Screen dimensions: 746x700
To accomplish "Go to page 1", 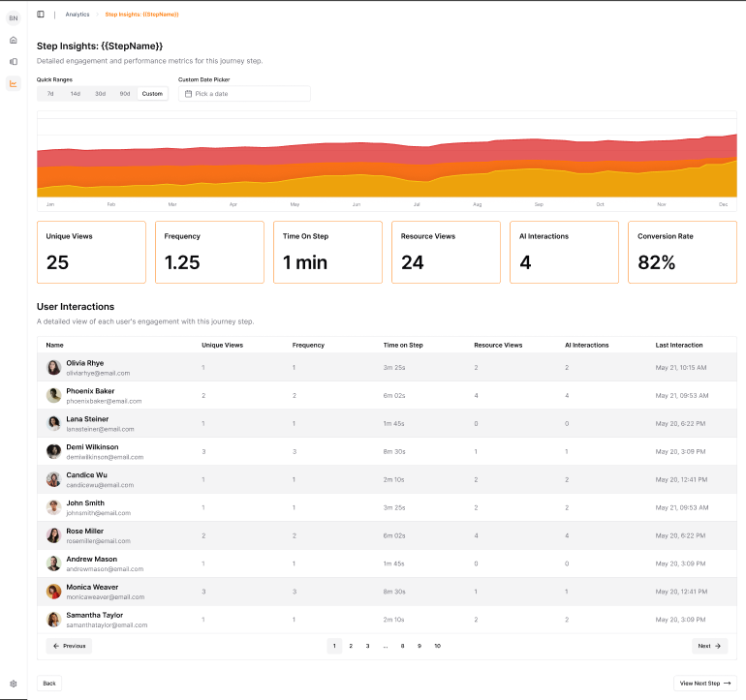I will (334, 646).
